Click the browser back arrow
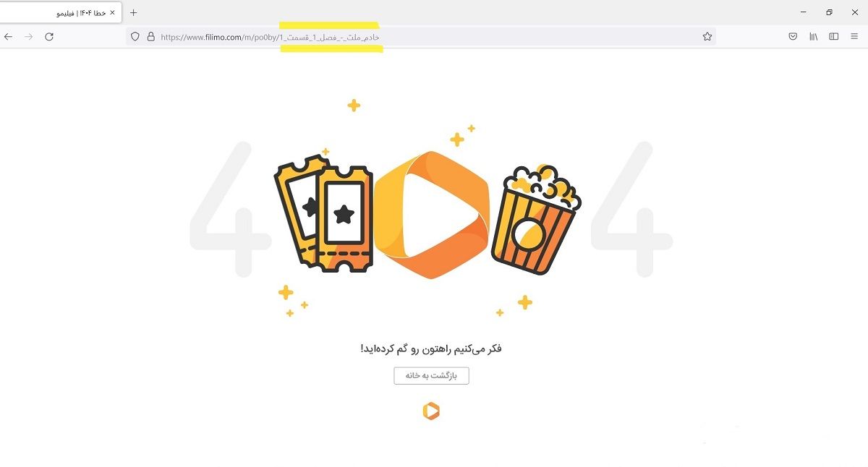 pos(8,36)
